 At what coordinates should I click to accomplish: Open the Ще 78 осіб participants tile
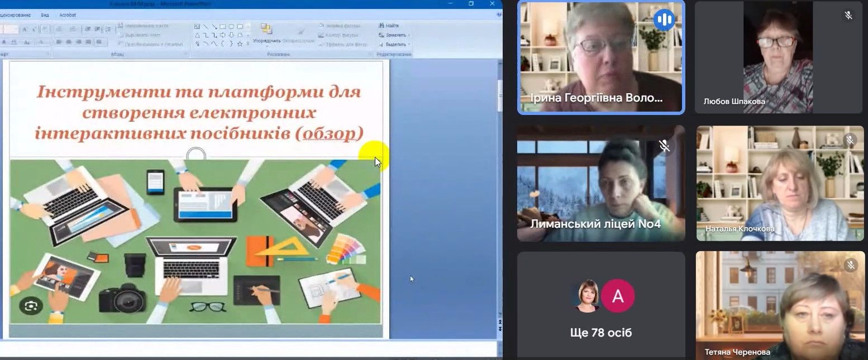click(x=601, y=305)
